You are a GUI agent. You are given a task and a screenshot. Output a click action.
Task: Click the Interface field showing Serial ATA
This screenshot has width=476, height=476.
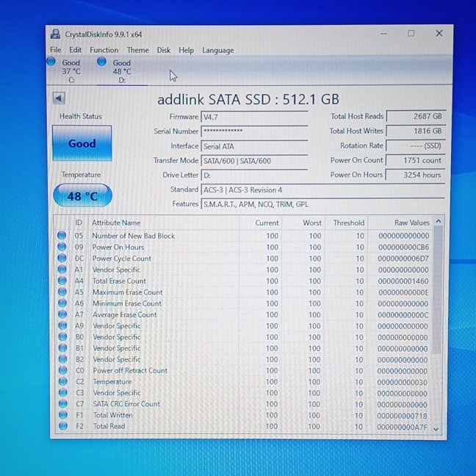[254, 146]
